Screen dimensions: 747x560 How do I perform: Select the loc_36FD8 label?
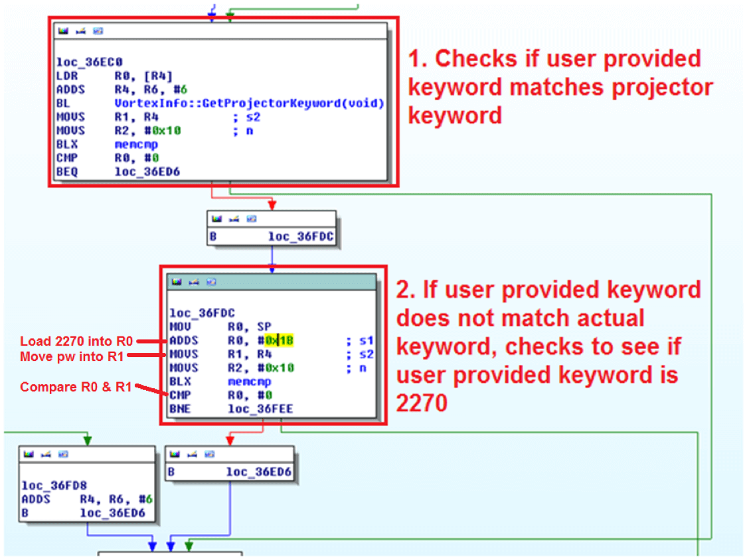coord(54,486)
